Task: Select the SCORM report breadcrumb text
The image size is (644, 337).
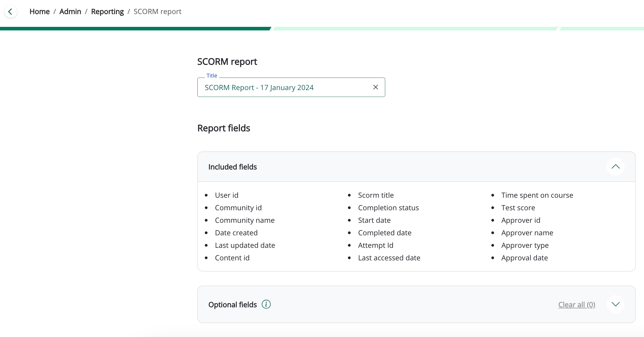Action: [x=157, y=12]
